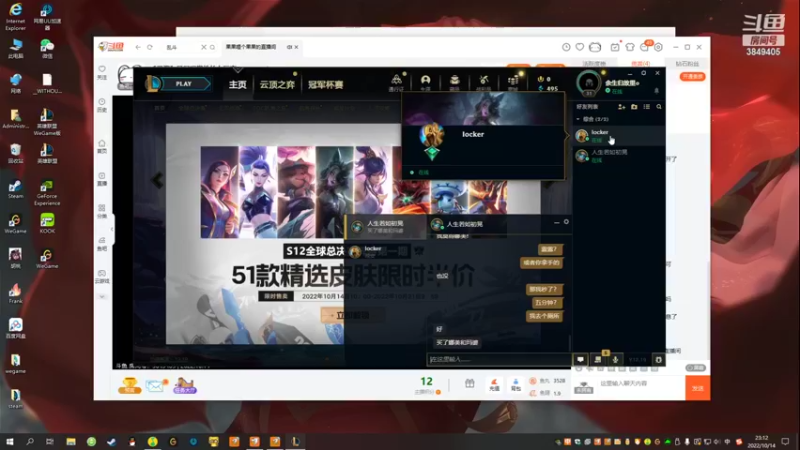Search friends with the magnifier icon
This screenshot has height=450, width=800.
659,107
